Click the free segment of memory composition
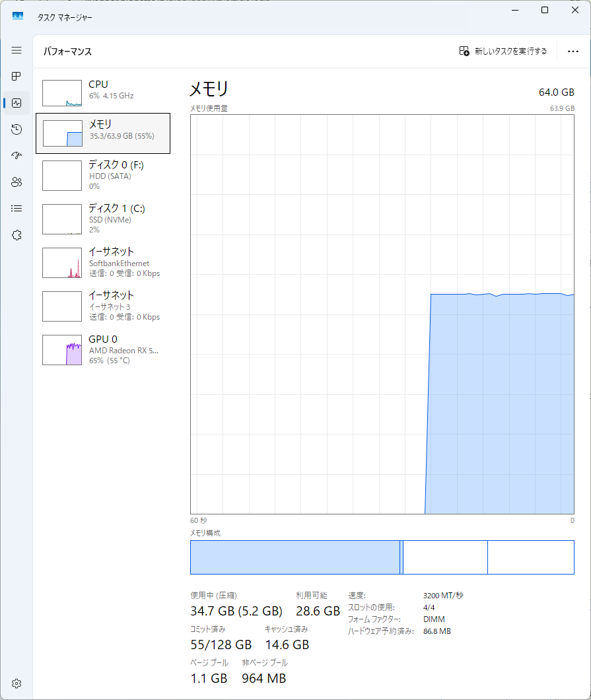 click(531, 557)
